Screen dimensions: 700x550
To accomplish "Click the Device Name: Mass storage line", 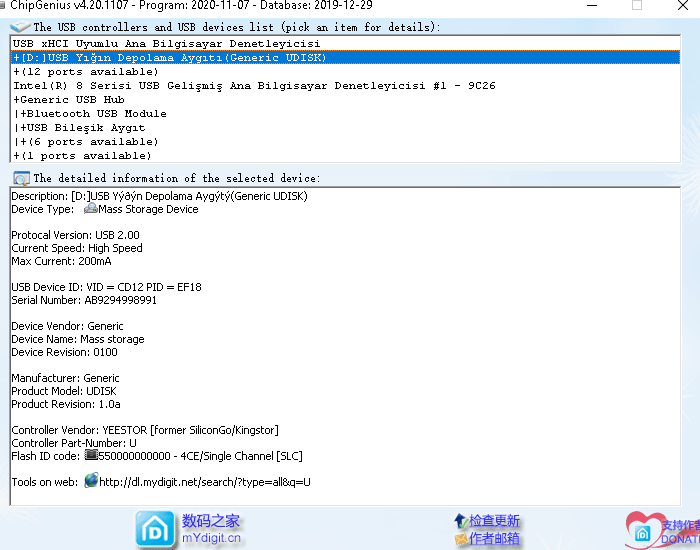I will tap(78, 339).
